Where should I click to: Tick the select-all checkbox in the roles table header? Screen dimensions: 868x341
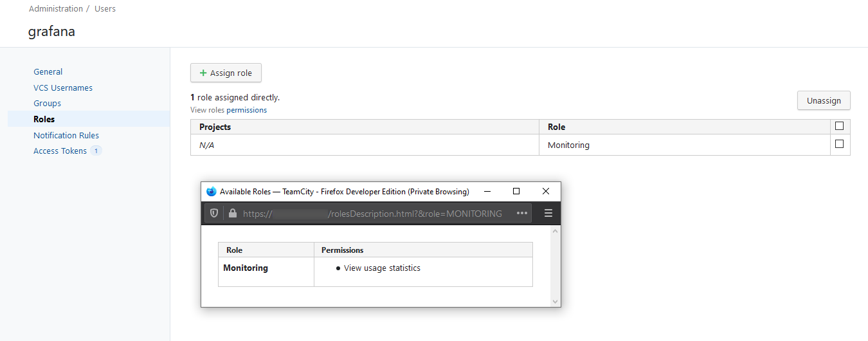[839, 126]
